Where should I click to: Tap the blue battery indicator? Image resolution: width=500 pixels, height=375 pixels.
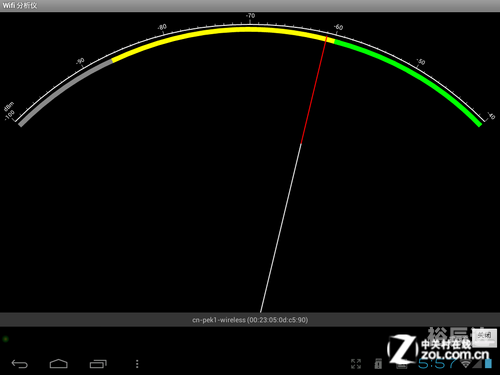pos(488,363)
